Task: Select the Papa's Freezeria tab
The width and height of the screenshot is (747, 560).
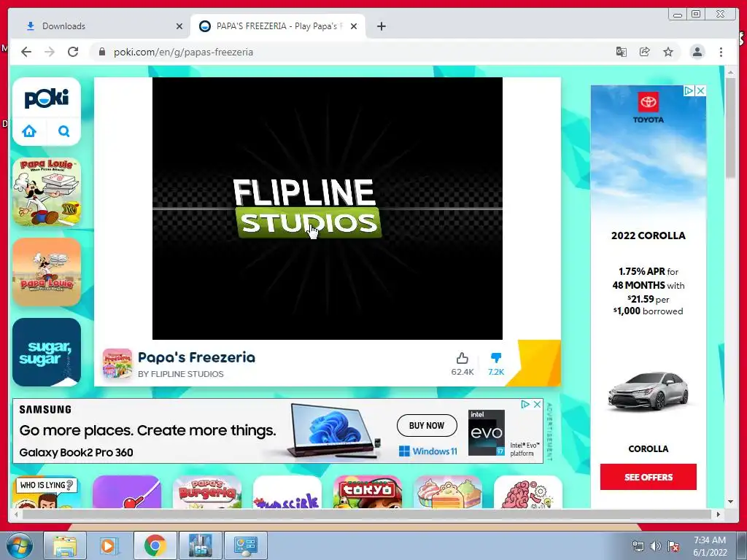Action: tap(278, 26)
